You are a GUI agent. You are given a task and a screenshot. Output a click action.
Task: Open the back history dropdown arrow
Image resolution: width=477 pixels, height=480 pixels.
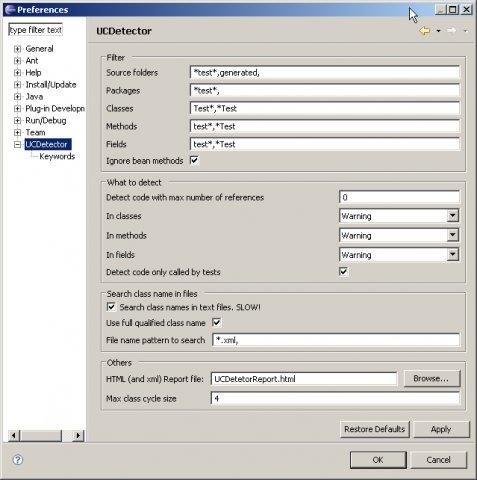(438, 31)
